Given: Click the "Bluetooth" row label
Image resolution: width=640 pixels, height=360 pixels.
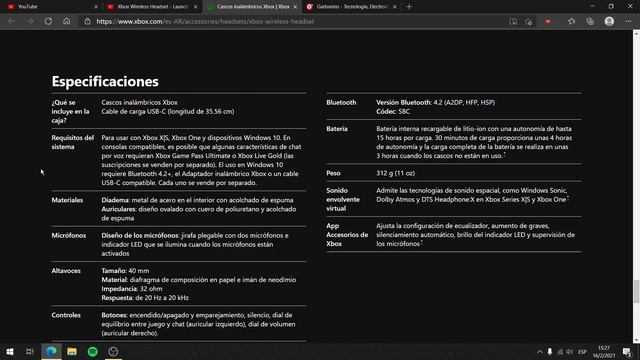Looking at the screenshot, I should tap(341, 102).
